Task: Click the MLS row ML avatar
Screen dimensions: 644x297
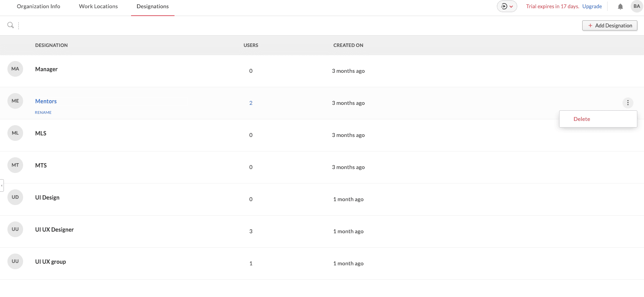Action: [x=15, y=133]
